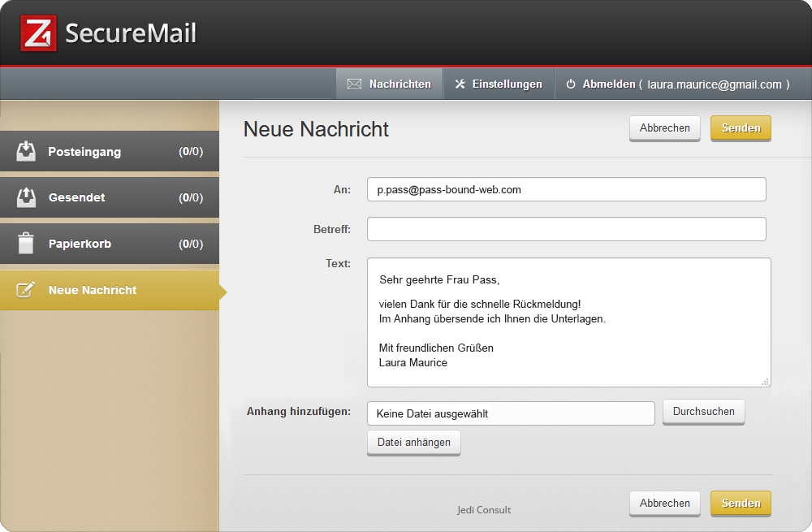Click the SecureMail title text
Screen dimensions: 812x532
(131, 33)
